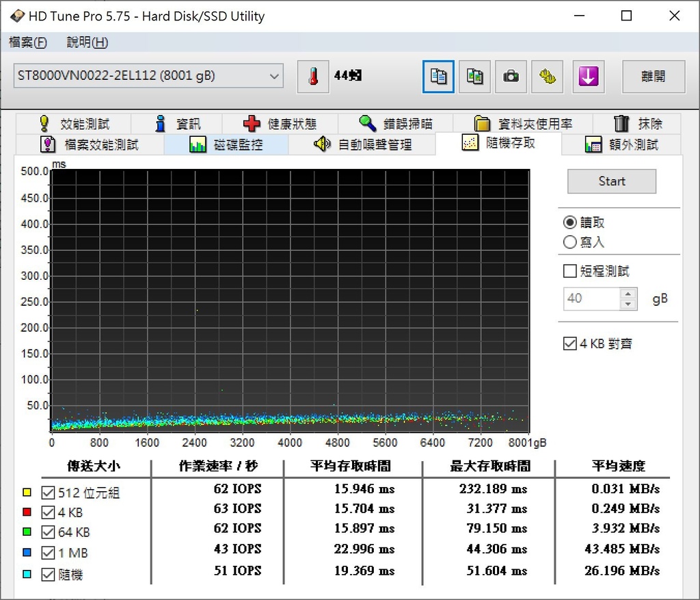Click the temperature thermometer icon

tap(313, 77)
